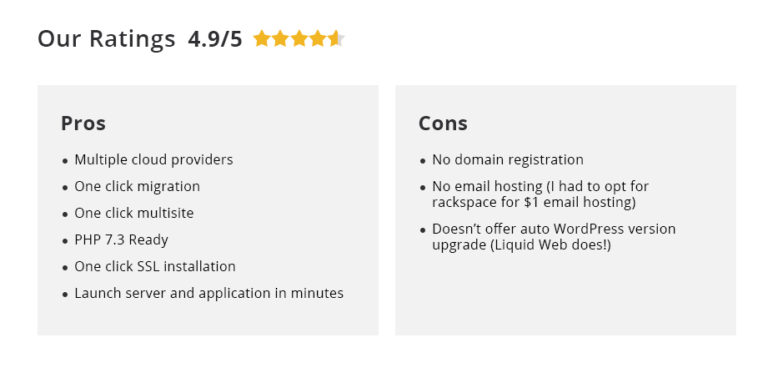768x368 pixels.
Task: Select the Multiple cloud providers item
Action: tap(154, 160)
